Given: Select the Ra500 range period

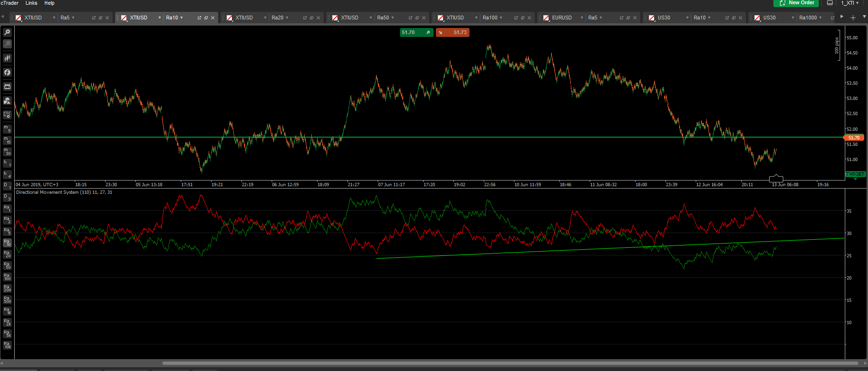Looking at the screenshot, I should point(7,299).
